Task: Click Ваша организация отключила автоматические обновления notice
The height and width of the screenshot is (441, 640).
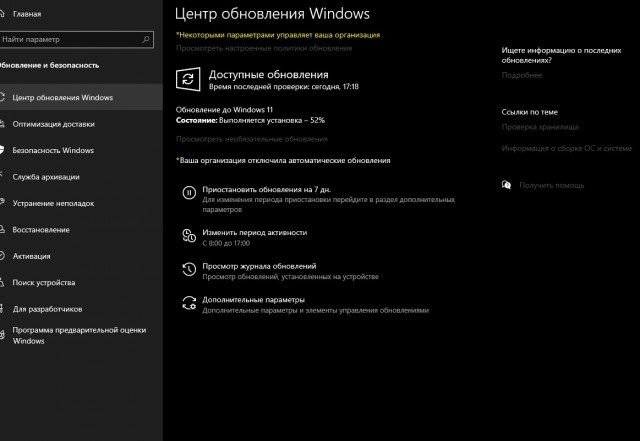Action: [283, 160]
